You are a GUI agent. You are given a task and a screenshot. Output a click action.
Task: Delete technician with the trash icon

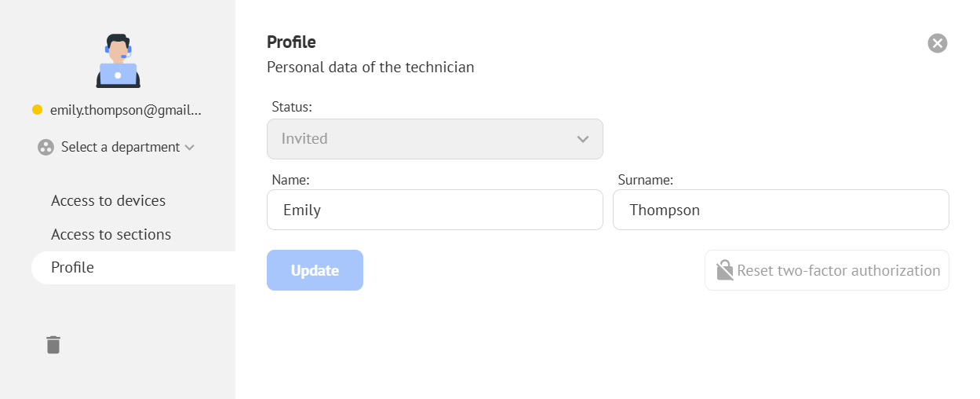point(53,344)
